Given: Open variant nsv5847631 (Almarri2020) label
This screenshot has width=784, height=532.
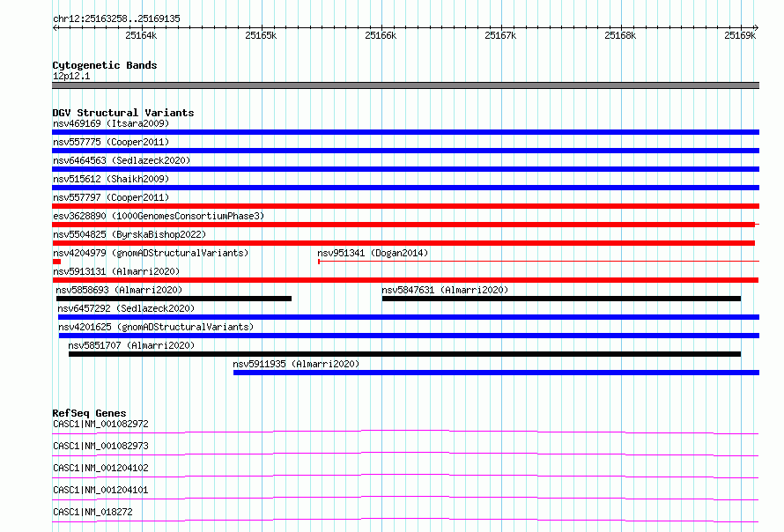Looking at the screenshot, I should (445, 290).
